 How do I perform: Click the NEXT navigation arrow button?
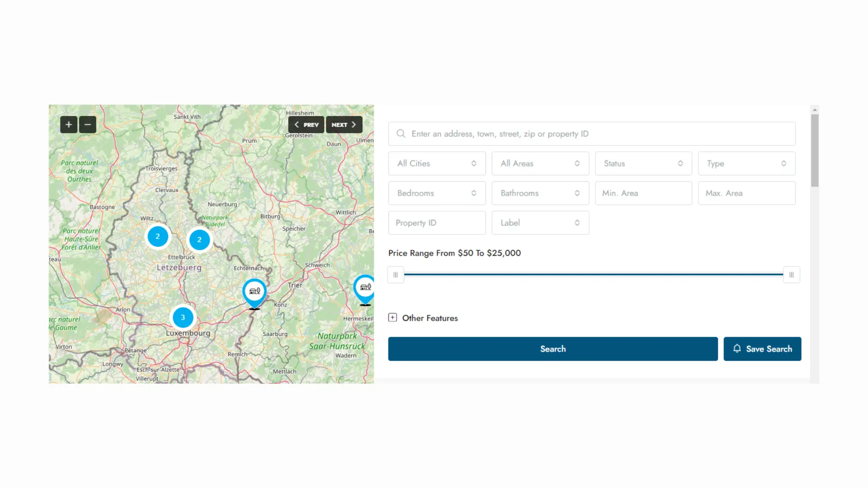pos(343,125)
